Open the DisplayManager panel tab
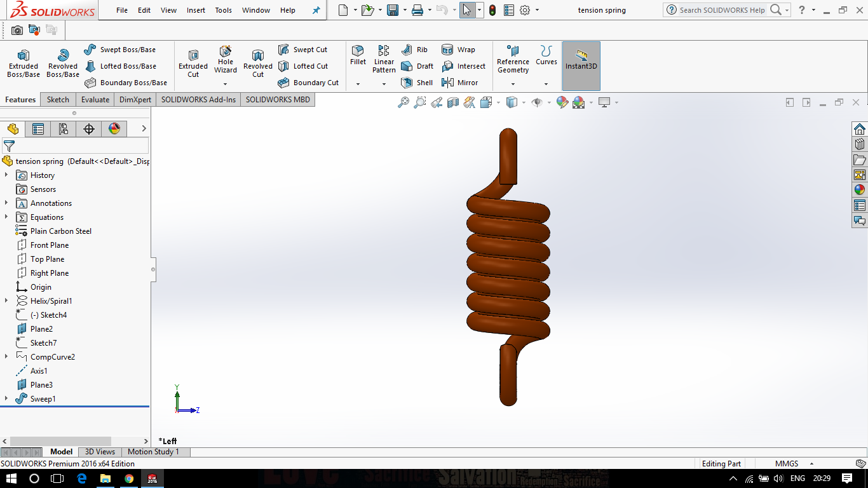868x488 pixels. 114,129
